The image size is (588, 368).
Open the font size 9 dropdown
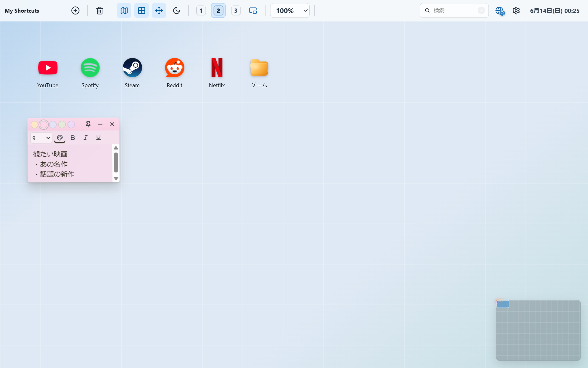click(x=41, y=138)
